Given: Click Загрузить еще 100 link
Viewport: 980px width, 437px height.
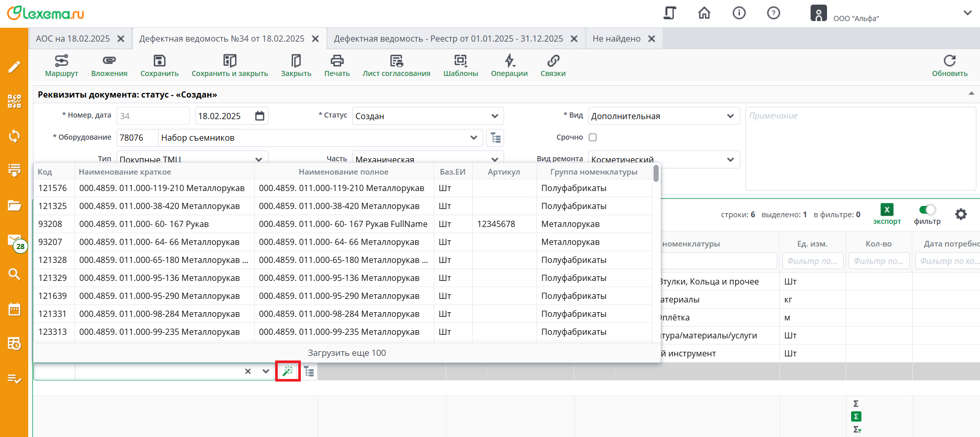Looking at the screenshot, I should click(347, 353).
